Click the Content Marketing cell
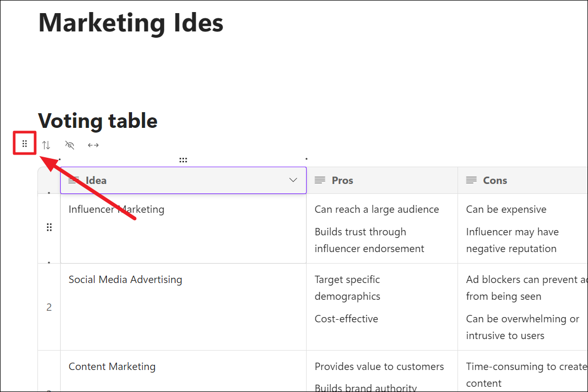Viewport: 588px width, 392px height. point(112,367)
